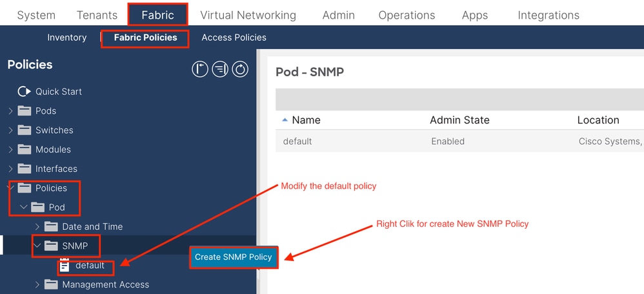
Task: Select the Pod folder icon
Action: (38, 207)
